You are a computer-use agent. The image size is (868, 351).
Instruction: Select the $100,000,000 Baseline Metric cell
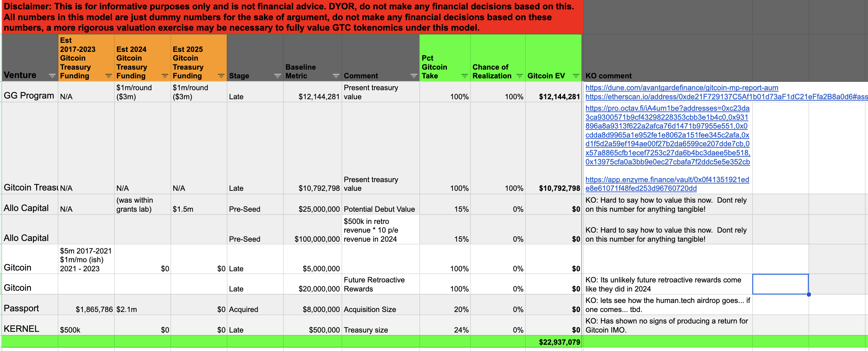(313, 229)
